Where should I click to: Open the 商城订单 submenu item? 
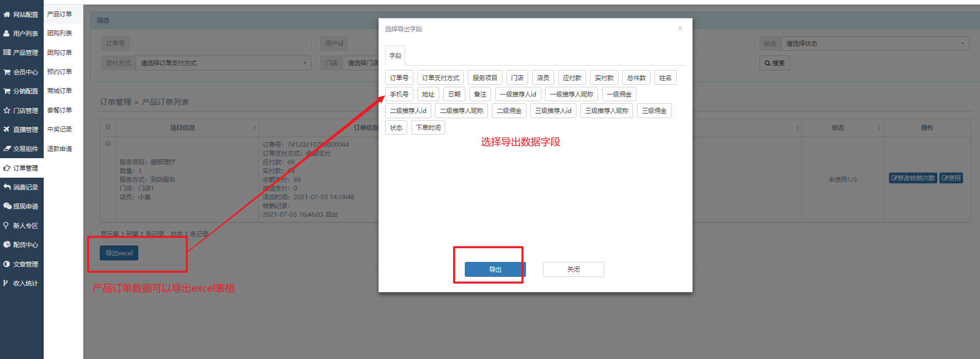60,90
